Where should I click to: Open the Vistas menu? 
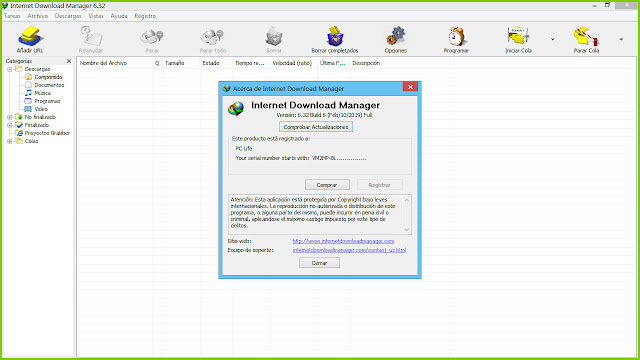96,16
